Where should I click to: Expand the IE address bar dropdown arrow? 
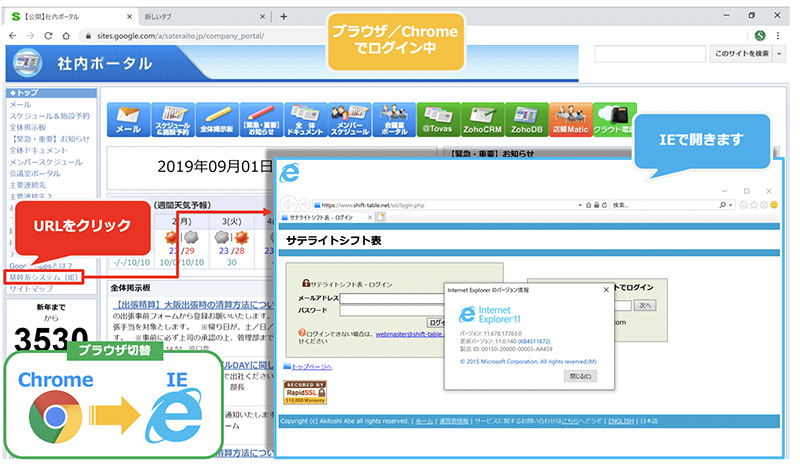[580, 205]
